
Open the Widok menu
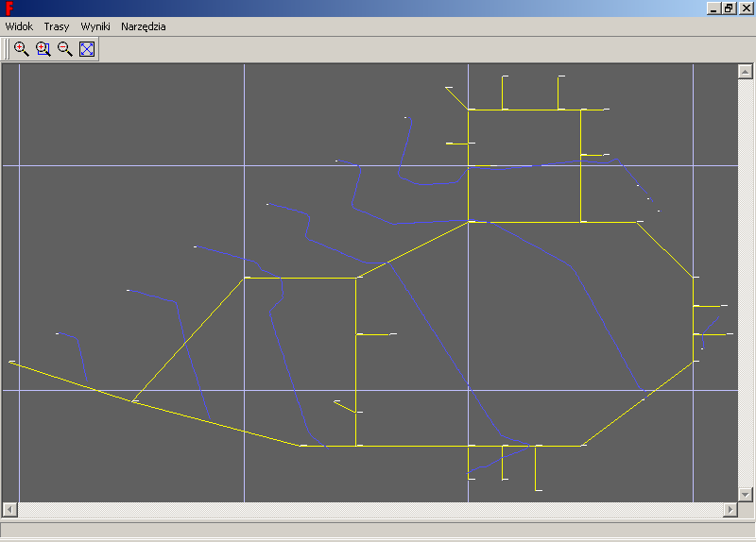coord(19,26)
